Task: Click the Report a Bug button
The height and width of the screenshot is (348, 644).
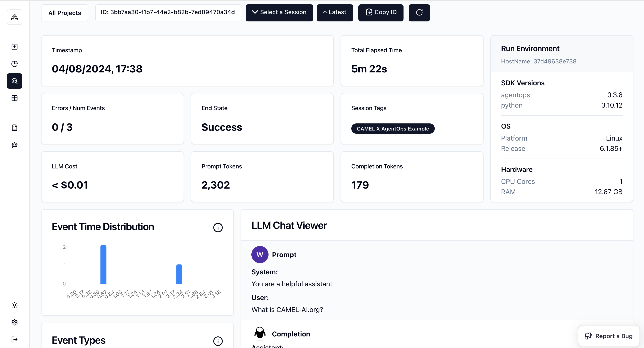Action: point(609,336)
